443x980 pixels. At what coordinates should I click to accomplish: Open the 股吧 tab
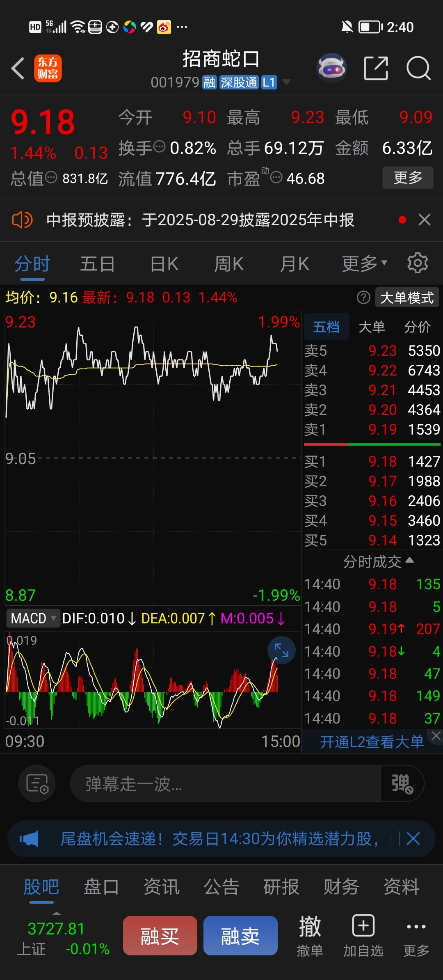tap(41, 887)
